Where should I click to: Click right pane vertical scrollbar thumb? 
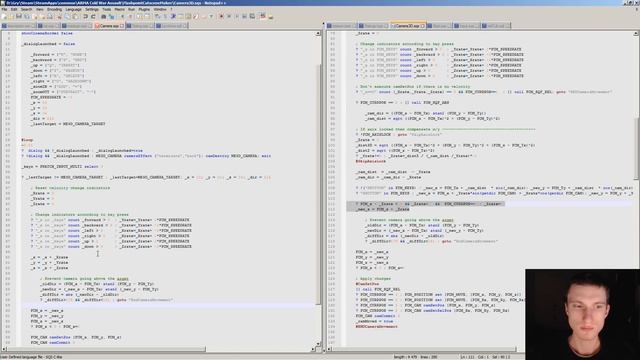636,150
